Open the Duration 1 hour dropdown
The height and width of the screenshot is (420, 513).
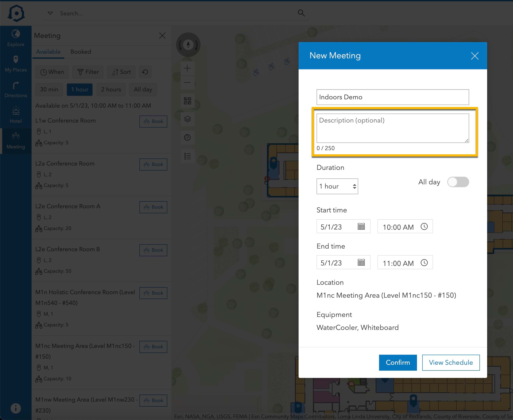[x=337, y=186]
